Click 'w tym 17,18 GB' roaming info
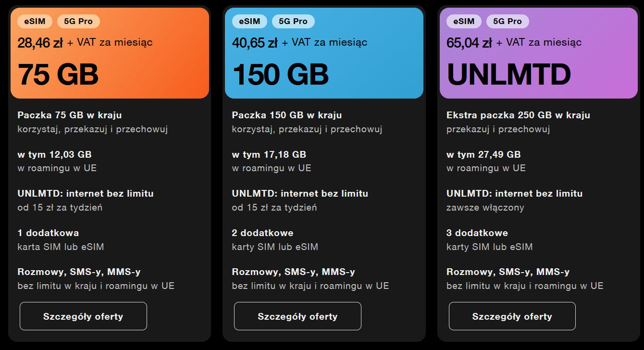Screen dimensions: 644x350 click(x=269, y=155)
